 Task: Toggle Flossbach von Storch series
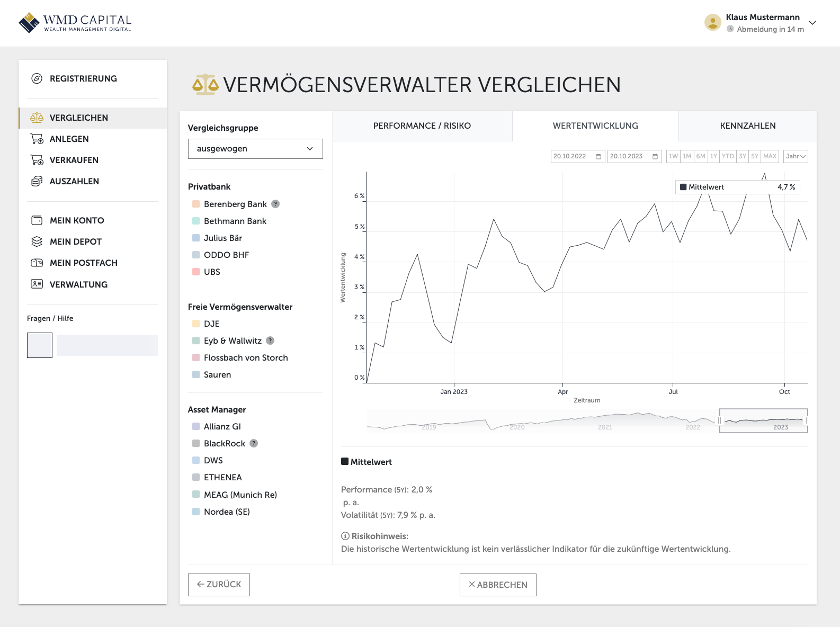pyautogui.click(x=240, y=357)
